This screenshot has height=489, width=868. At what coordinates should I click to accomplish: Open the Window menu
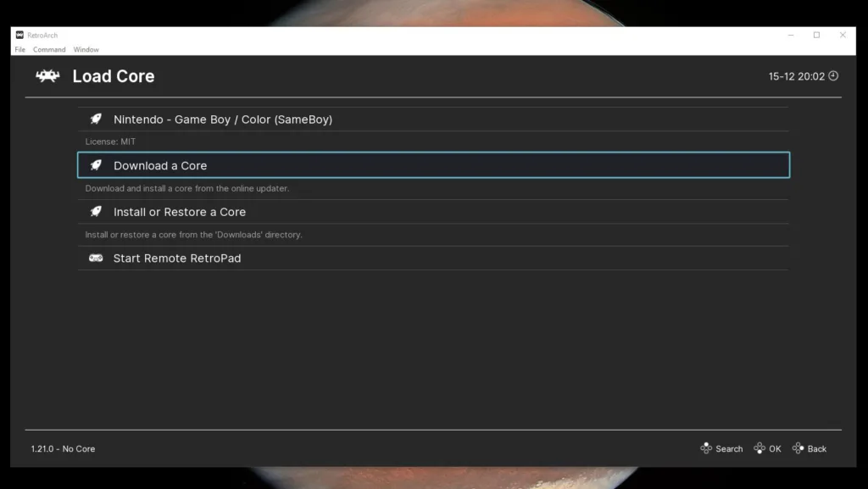(86, 49)
